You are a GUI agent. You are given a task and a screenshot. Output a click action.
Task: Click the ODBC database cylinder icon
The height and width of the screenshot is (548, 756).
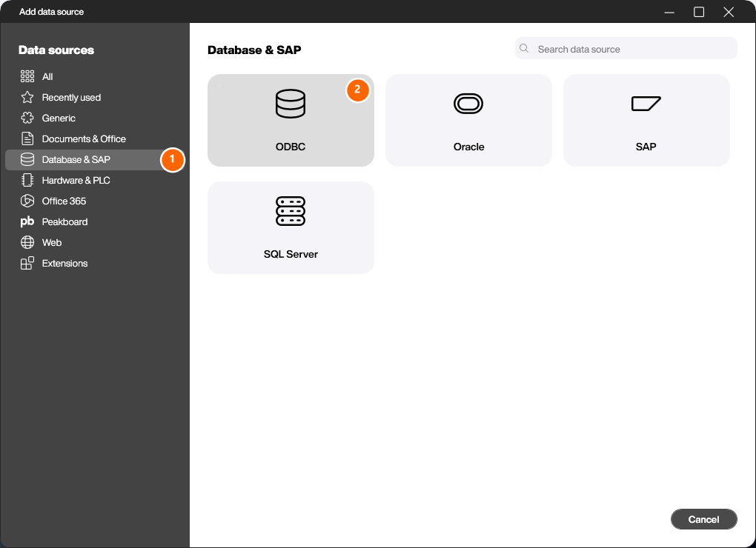point(291,104)
